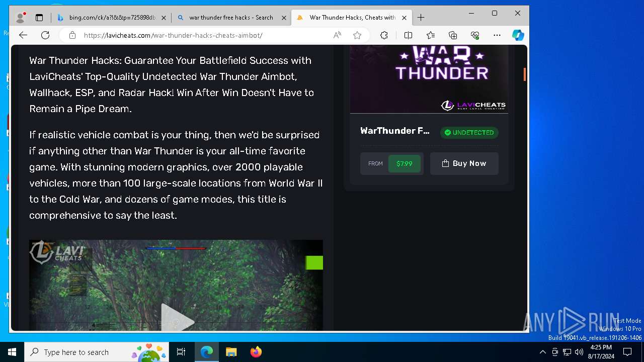The image size is (644, 362).
Task: Open Microsoft Edge from taskbar
Action: [x=207, y=352]
